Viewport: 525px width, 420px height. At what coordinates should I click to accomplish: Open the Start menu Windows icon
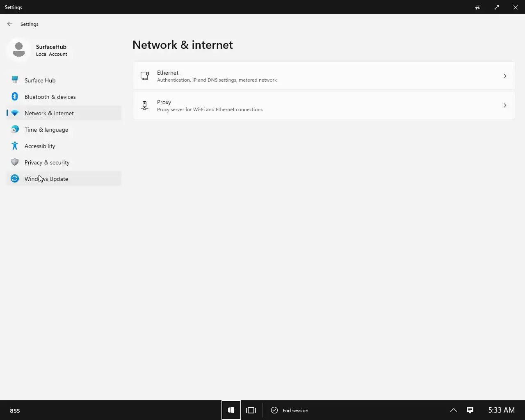[231, 410]
